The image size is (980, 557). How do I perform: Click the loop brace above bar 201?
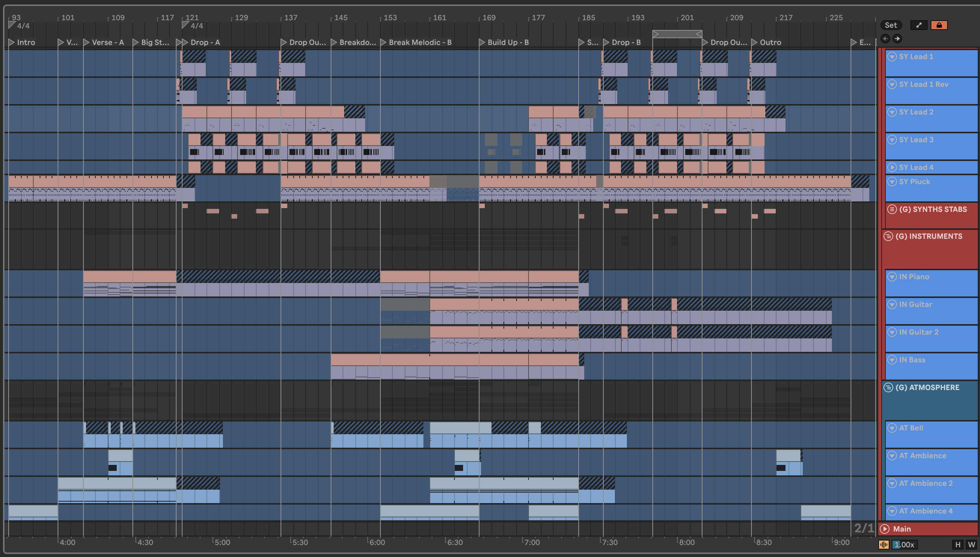tap(677, 34)
